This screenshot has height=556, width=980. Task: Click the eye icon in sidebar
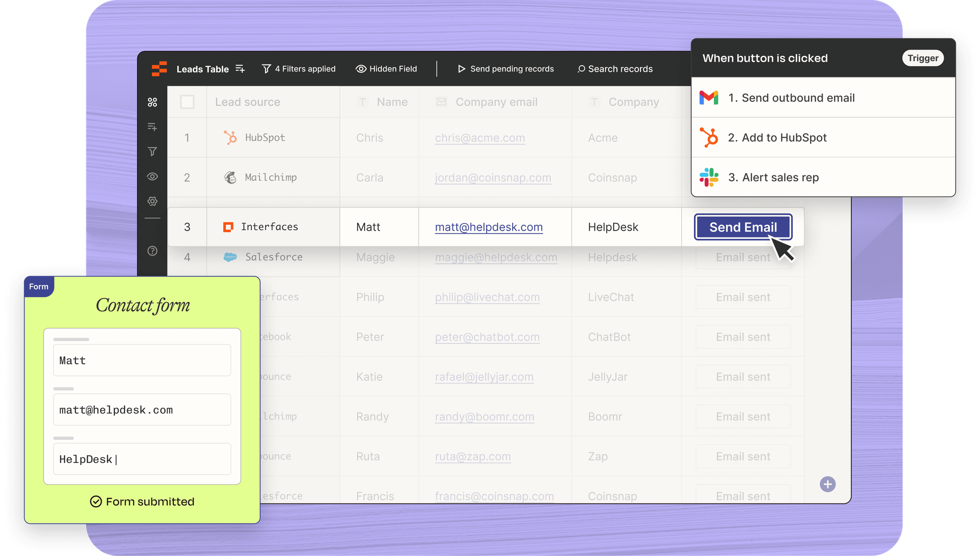click(x=152, y=176)
